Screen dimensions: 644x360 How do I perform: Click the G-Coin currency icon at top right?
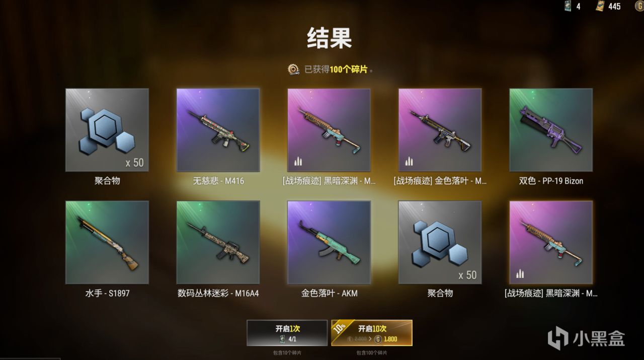click(639, 6)
